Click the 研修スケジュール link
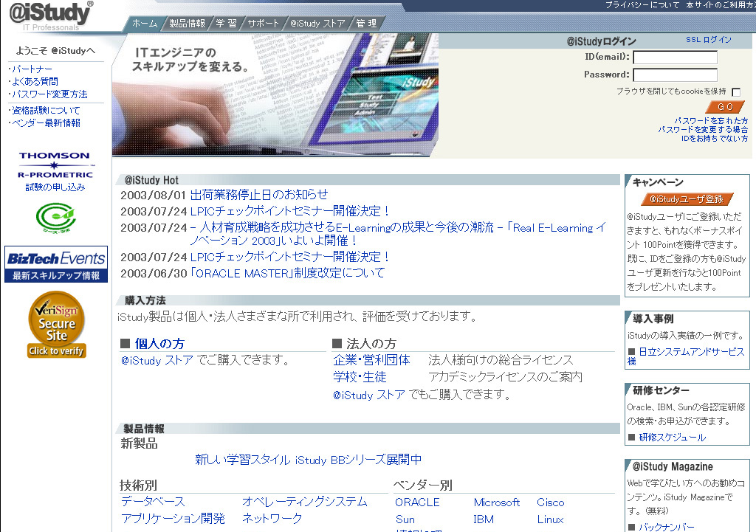 tap(672, 438)
